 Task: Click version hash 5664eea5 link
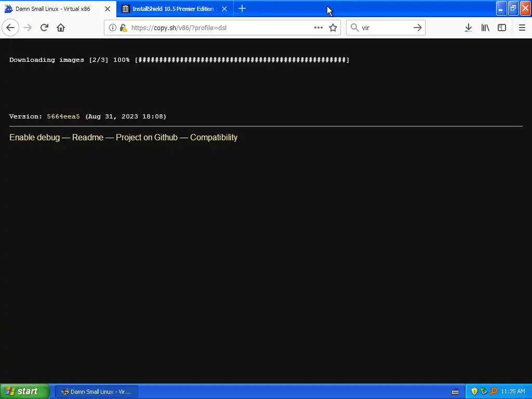pyautogui.click(x=63, y=116)
